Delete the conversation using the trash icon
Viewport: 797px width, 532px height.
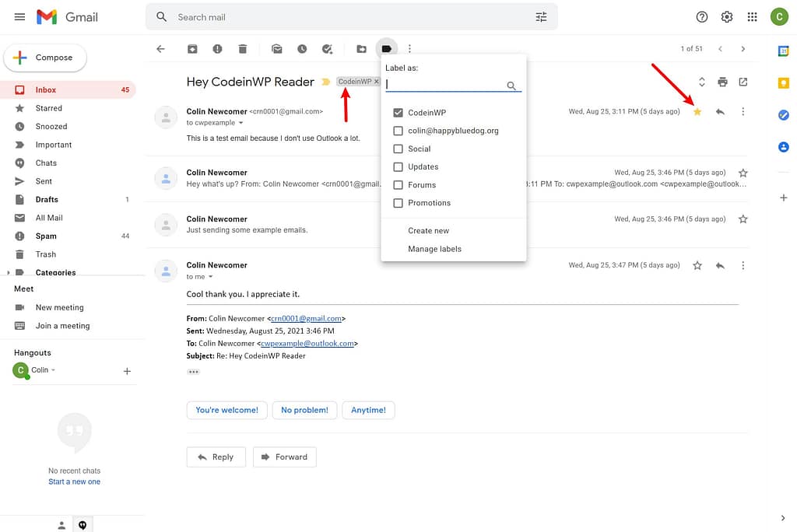(x=242, y=48)
